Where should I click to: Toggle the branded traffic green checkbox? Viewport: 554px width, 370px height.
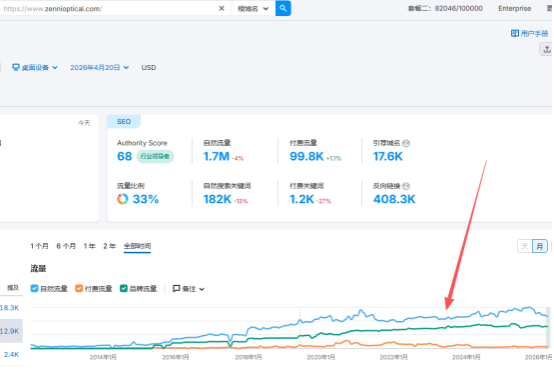click(123, 288)
